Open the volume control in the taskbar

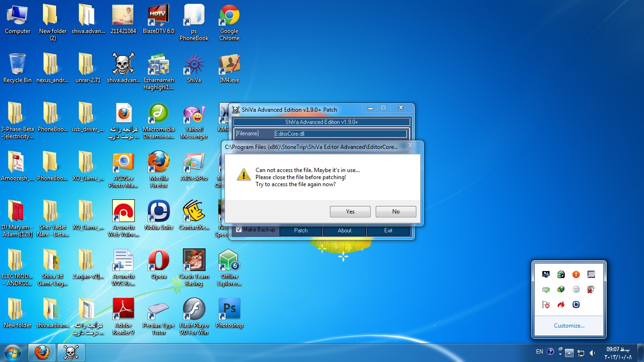click(592, 353)
